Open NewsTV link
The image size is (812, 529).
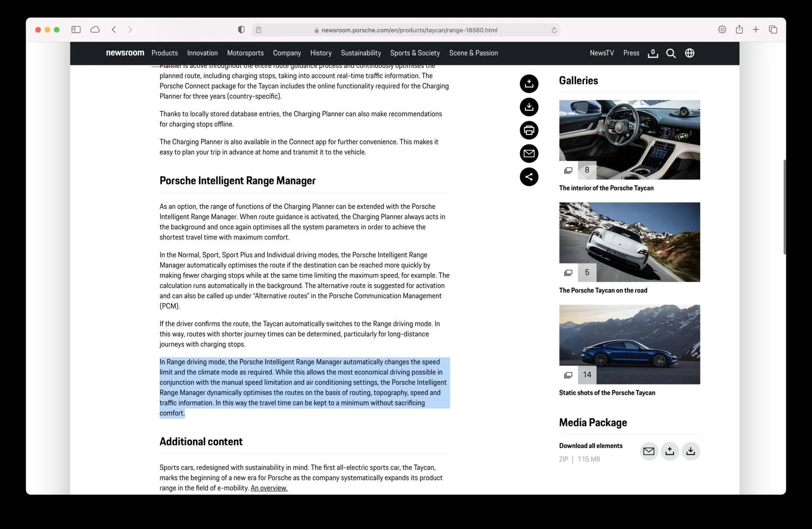coord(602,53)
